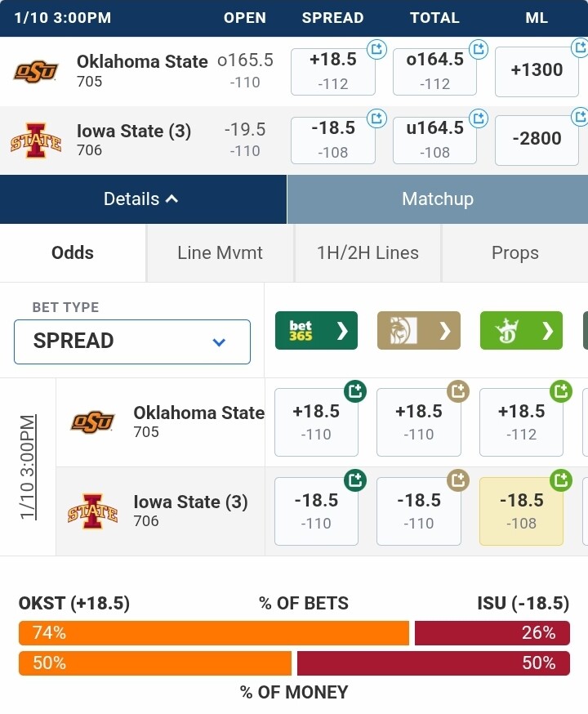Screen dimensions: 588x714
Task: Open the DraftKings sportsbook button
Action: click(x=521, y=331)
